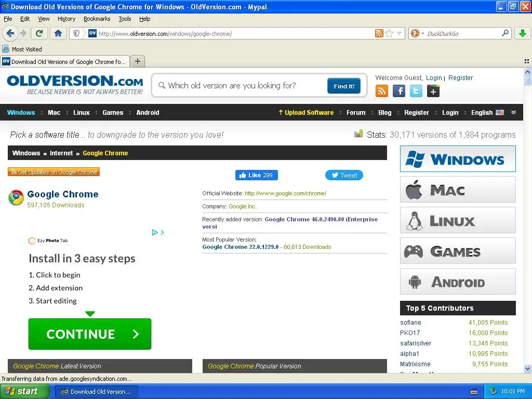Click the orange RSS social icon
Viewport: 532px width, 399px height.
point(382,91)
